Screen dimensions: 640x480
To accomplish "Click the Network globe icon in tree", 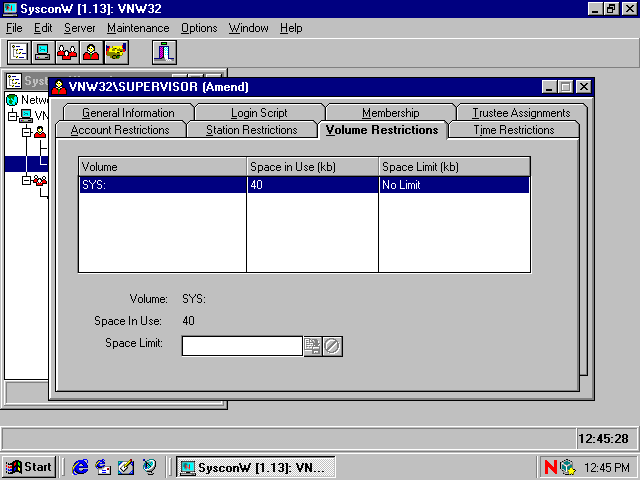I will pyautogui.click(x=12, y=100).
